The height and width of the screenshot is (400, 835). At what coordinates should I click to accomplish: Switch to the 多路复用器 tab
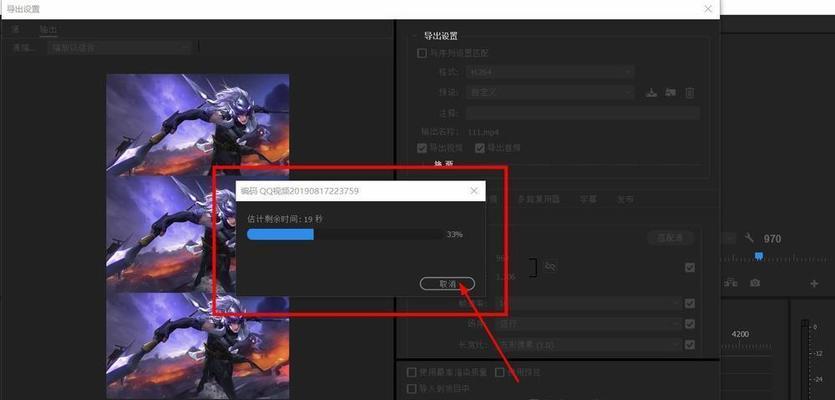click(538, 199)
